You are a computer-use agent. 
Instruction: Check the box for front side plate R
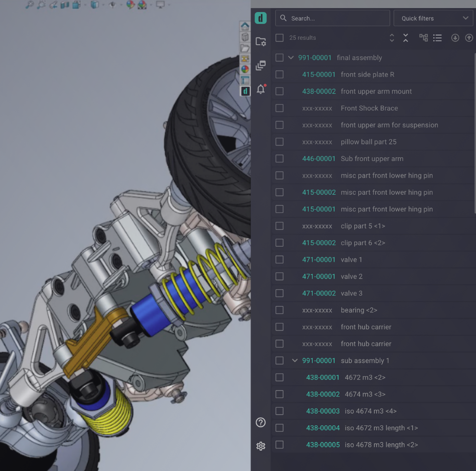[280, 75]
